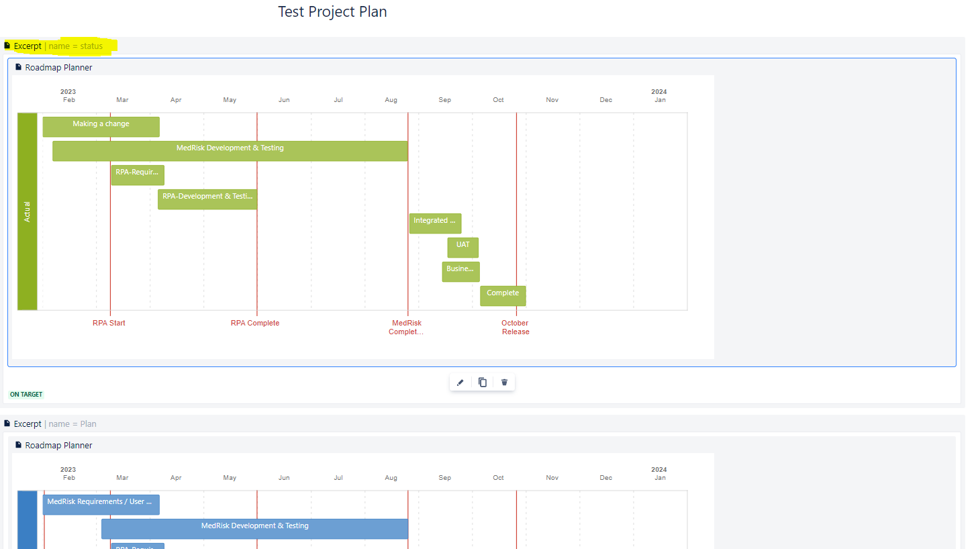The height and width of the screenshot is (549, 980).
Task: Click the blue MedRisk Requirements bar
Action: [x=101, y=505]
